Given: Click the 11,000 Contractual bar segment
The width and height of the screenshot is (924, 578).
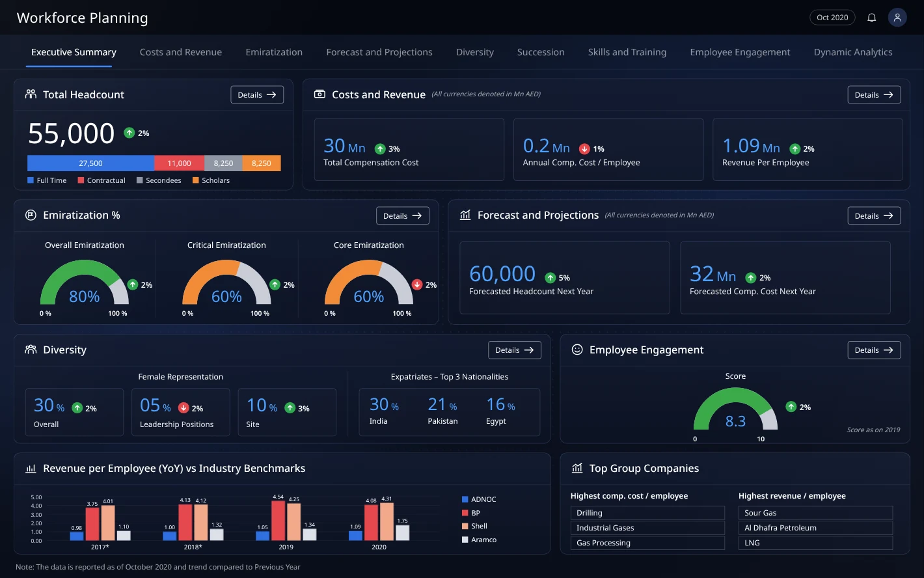Looking at the screenshot, I should pyautogui.click(x=180, y=163).
